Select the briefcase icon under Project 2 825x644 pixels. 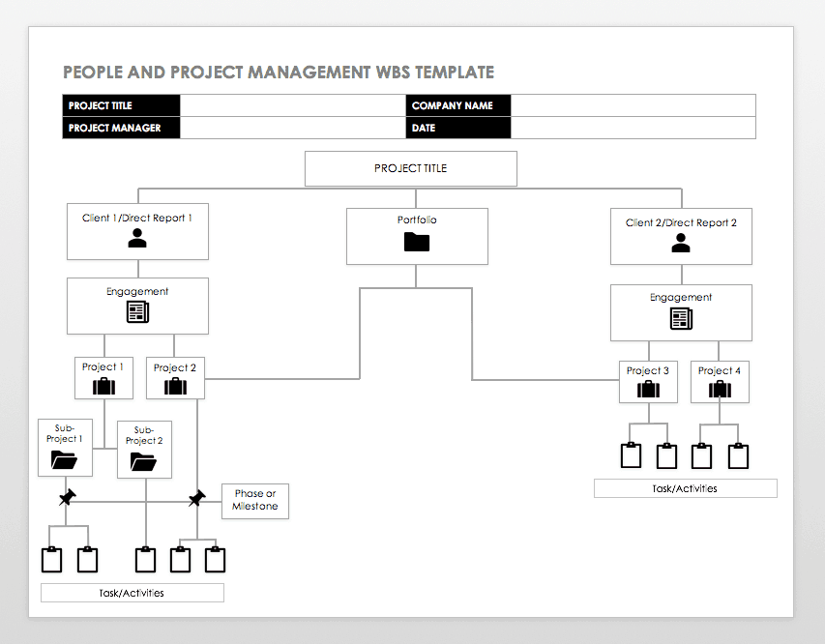(x=175, y=386)
